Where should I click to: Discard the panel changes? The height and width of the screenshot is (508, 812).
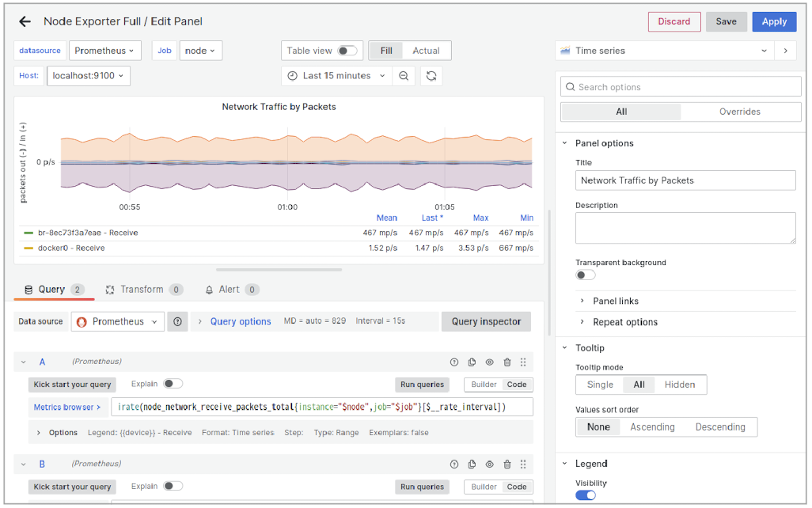pos(674,21)
